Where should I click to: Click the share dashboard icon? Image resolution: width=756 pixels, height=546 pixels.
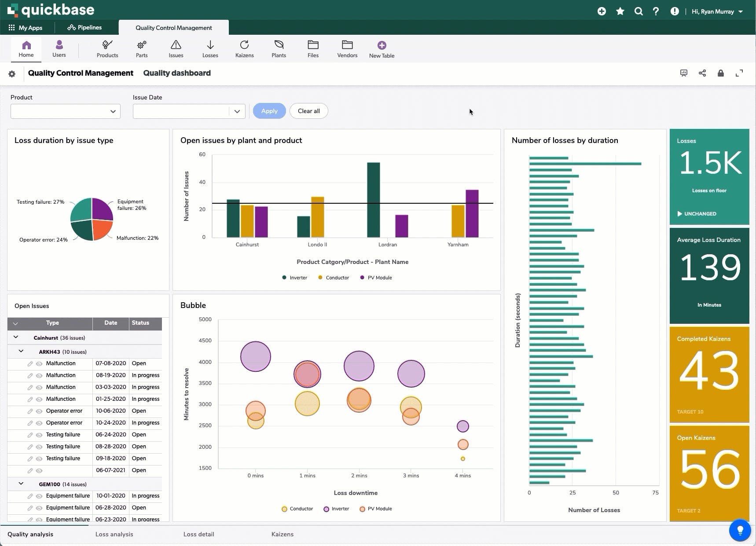click(702, 73)
